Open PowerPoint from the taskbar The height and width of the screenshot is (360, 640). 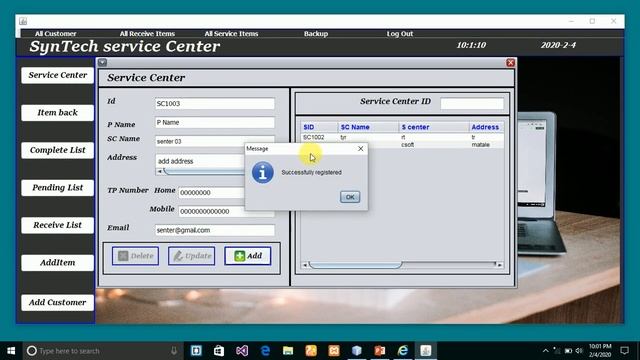[x=380, y=351]
